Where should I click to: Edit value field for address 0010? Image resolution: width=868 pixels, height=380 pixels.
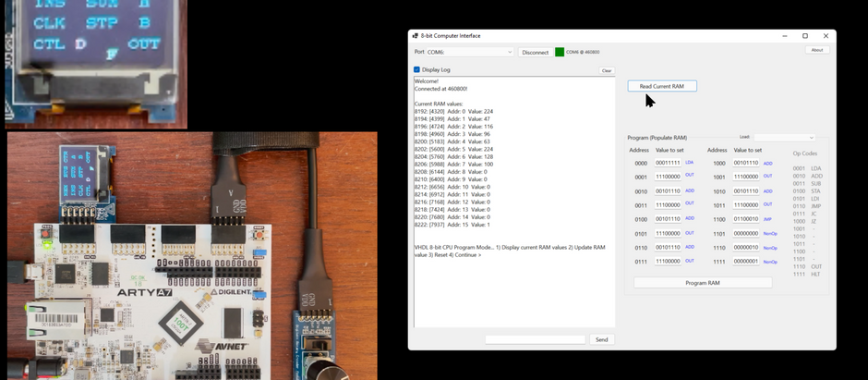pyautogui.click(x=668, y=191)
